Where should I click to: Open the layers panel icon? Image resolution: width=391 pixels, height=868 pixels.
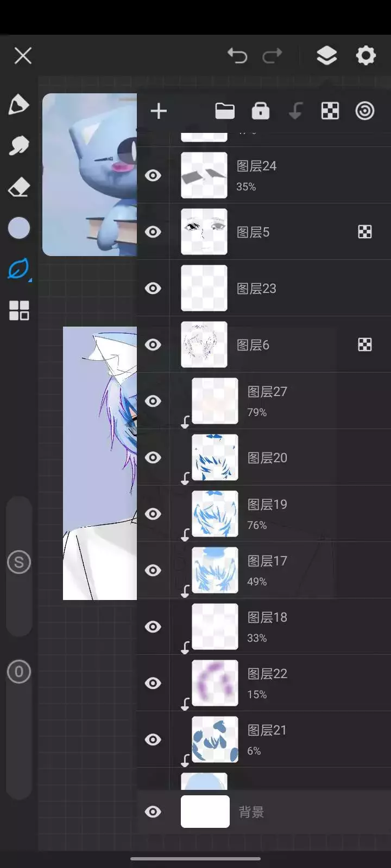point(326,55)
